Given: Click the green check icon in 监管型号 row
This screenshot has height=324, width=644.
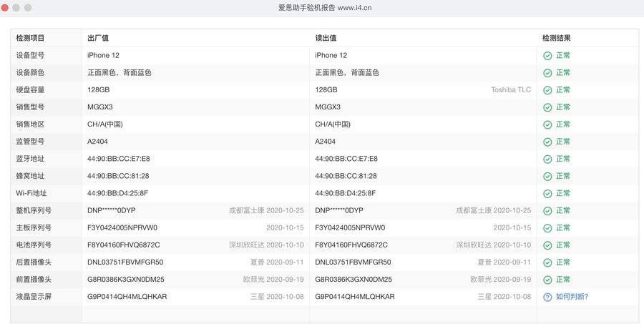Looking at the screenshot, I should (x=547, y=142).
